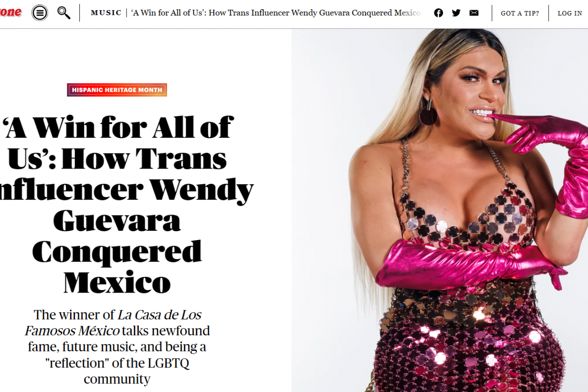Click the pink glove across the waist
This screenshot has width=588, height=392.
465,265
